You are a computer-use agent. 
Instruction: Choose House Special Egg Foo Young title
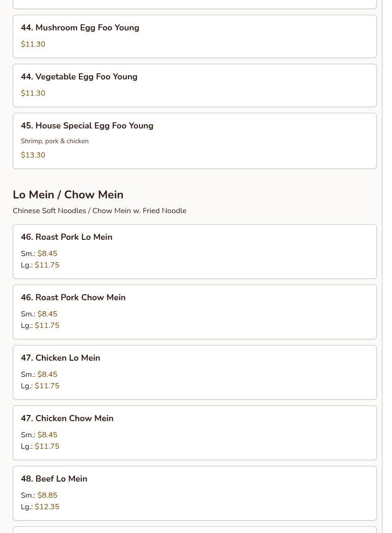87,126
